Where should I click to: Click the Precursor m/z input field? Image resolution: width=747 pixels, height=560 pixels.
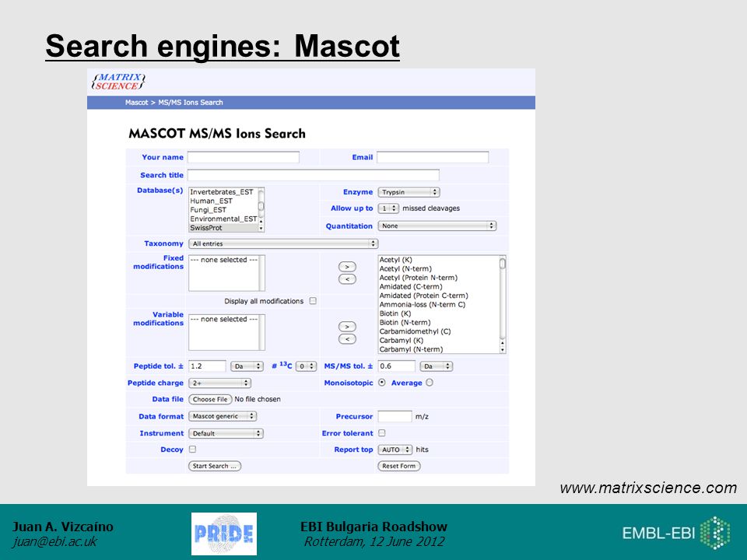[x=395, y=416]
